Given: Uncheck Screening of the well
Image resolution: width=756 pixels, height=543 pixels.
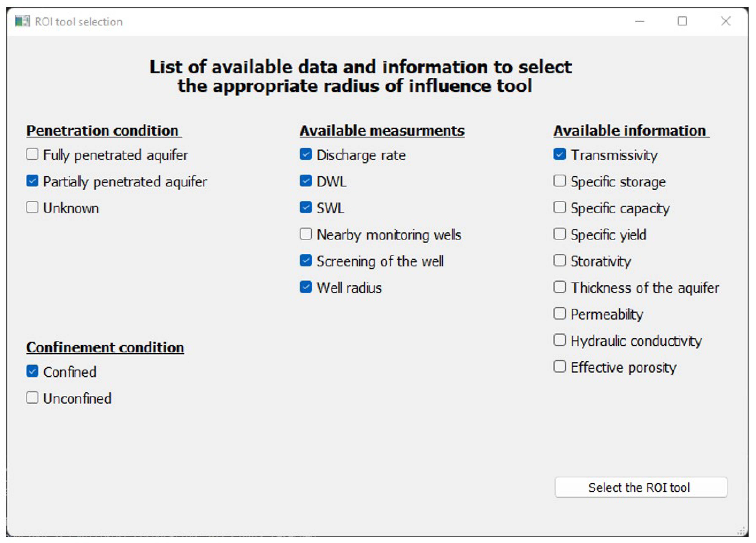Looking at the screenshot, I should [x=306, y=260].
